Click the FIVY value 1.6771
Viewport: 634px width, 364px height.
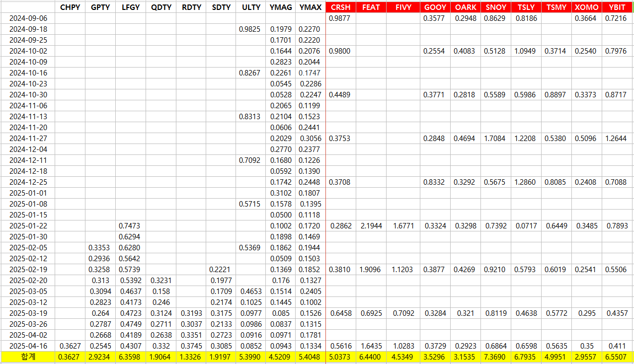point(403,225)
